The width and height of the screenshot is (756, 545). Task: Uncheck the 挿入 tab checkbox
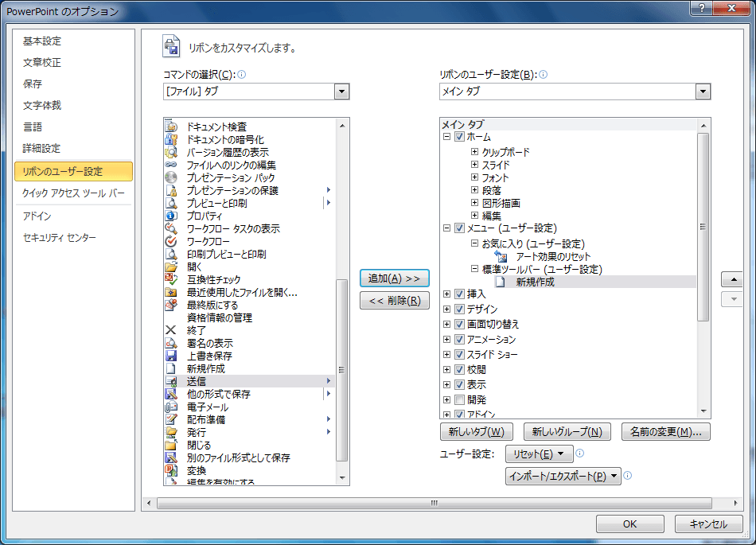point(459,294)
